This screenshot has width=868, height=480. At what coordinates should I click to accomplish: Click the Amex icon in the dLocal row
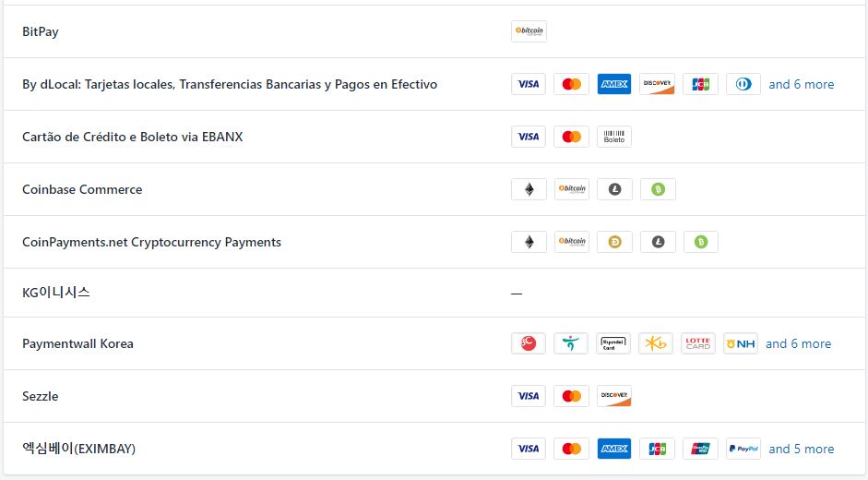[x=614, y=84]
